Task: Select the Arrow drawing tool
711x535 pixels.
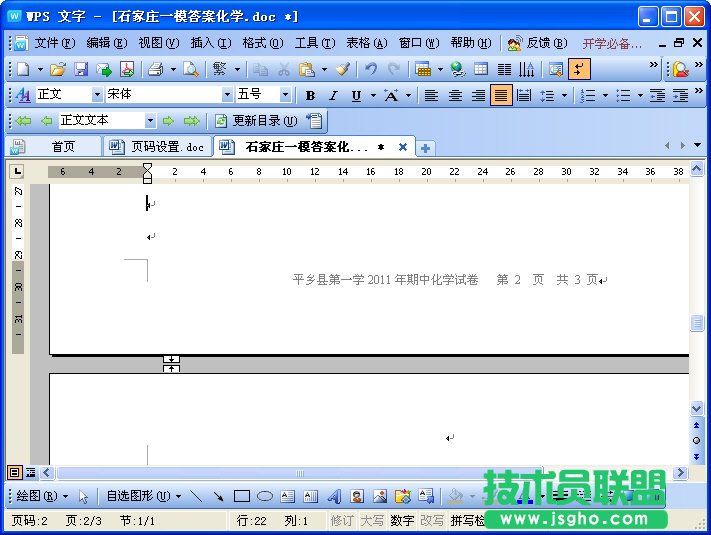Action: click(219, 496)
